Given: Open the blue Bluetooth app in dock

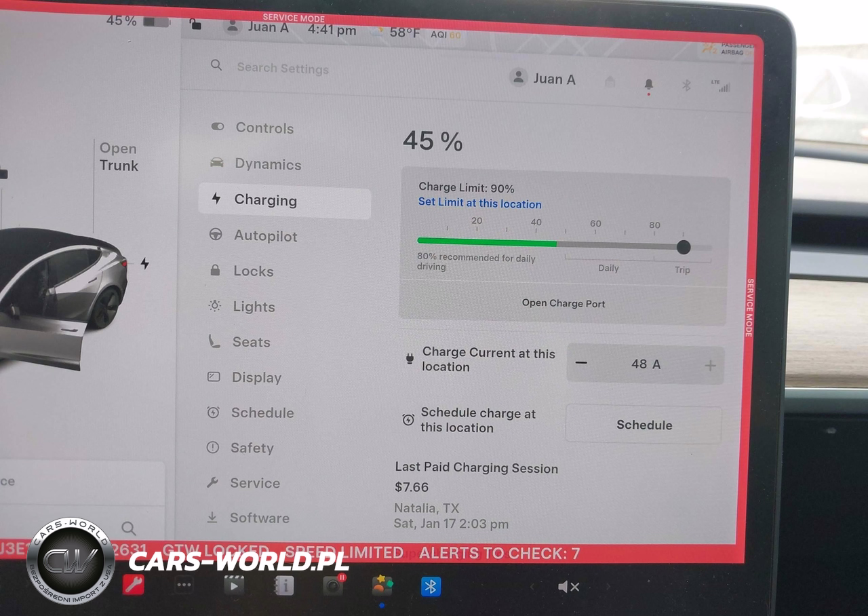Looking at the screenshot, I should pos(431,585).
